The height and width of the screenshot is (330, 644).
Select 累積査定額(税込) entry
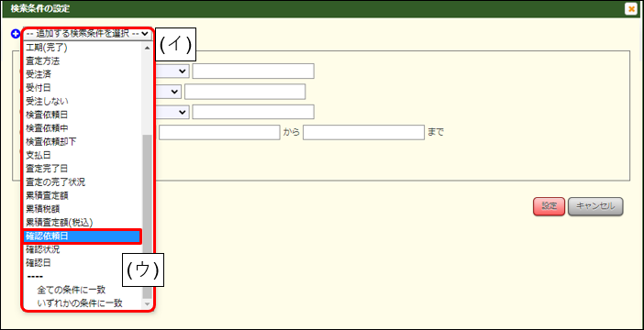[x=83, y=222]
